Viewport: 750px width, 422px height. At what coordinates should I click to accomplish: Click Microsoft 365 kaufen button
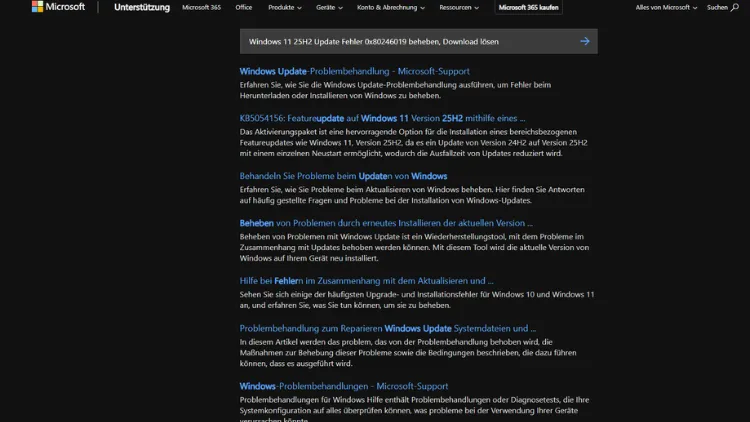pos(528,7)
